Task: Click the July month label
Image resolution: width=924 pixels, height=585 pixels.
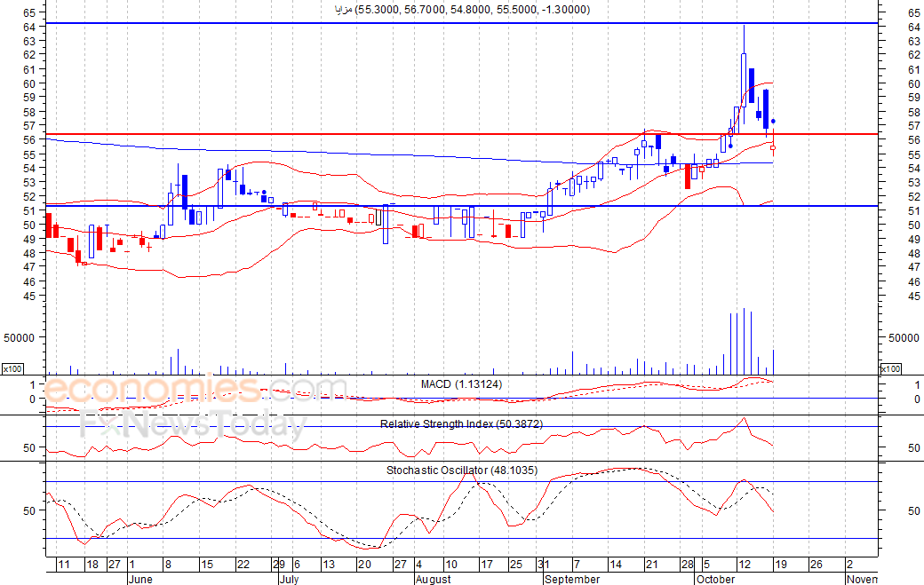Action: click(289, 579)
